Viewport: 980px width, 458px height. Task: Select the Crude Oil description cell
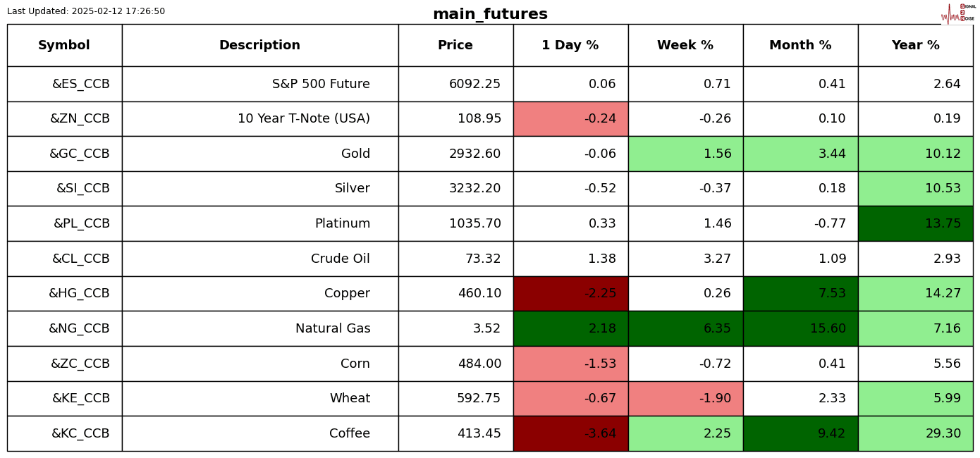click(340, 259)
